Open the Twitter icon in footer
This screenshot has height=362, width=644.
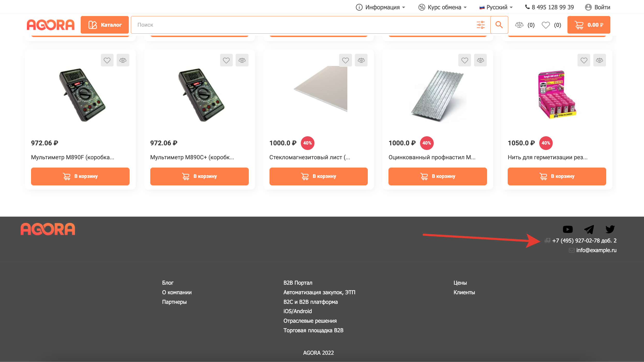610,229
